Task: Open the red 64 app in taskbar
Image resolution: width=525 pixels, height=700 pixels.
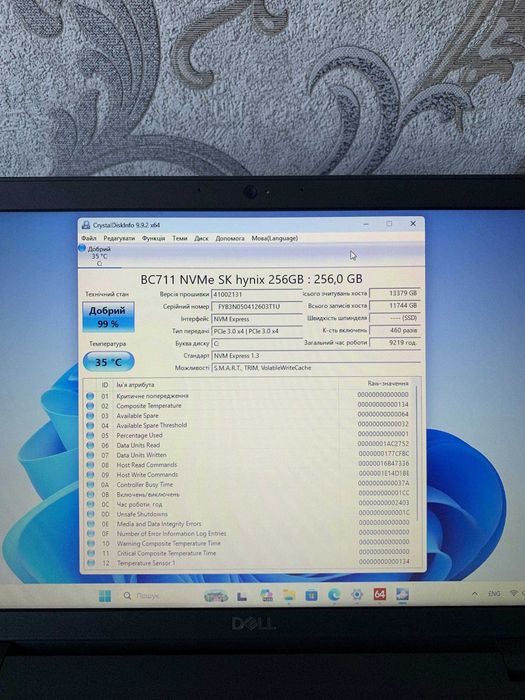Action: (x=379, y=594)
